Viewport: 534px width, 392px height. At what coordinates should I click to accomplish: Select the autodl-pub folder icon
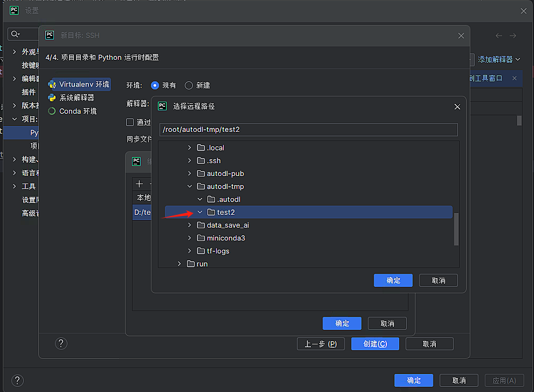point(201,174)
